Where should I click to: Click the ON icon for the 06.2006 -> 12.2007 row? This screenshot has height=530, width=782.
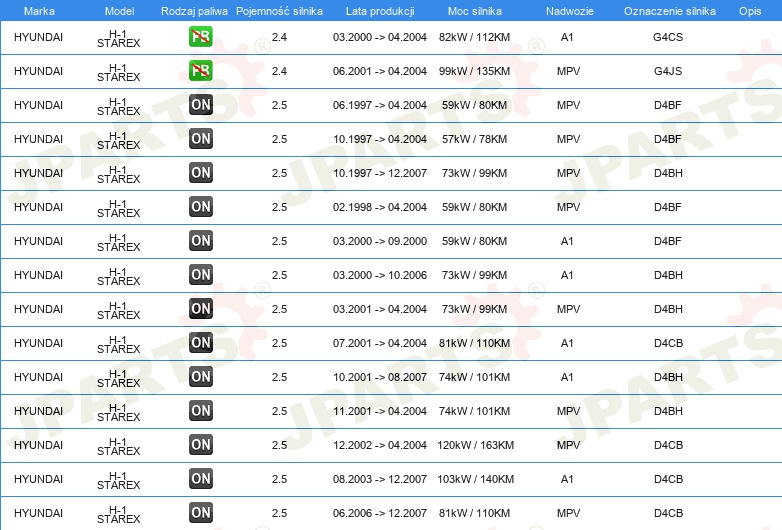coord(201,513)
